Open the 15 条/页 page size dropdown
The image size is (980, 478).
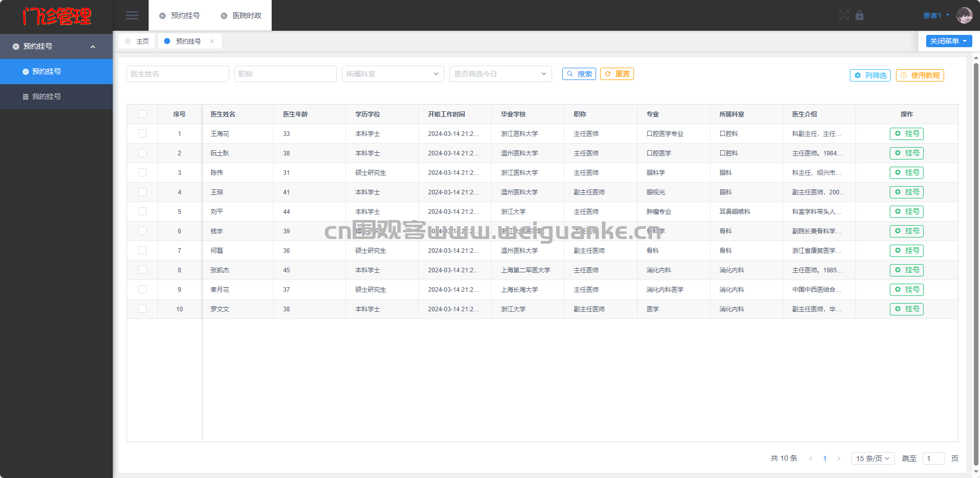pyautogui.click(x=873, y=459)
